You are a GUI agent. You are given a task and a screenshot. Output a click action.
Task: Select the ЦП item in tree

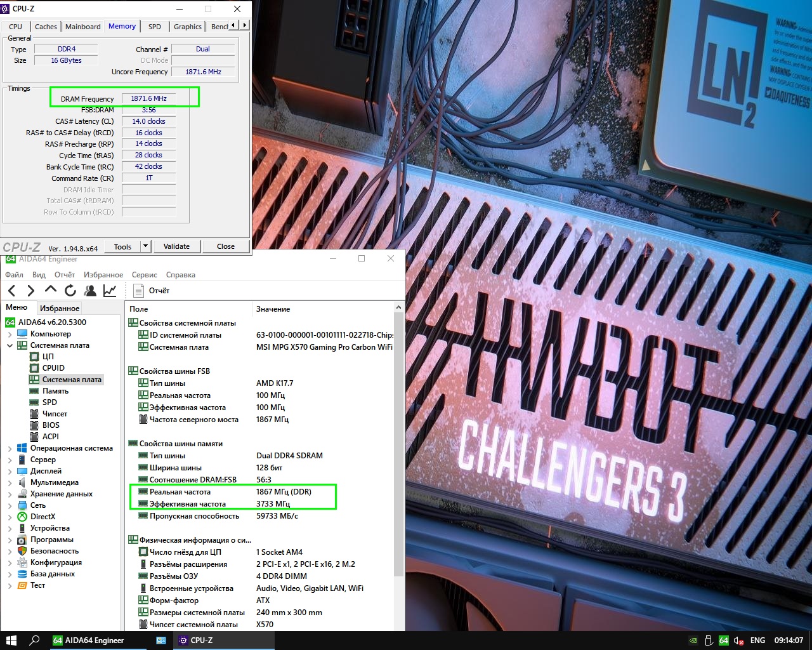tap(48, 357)
